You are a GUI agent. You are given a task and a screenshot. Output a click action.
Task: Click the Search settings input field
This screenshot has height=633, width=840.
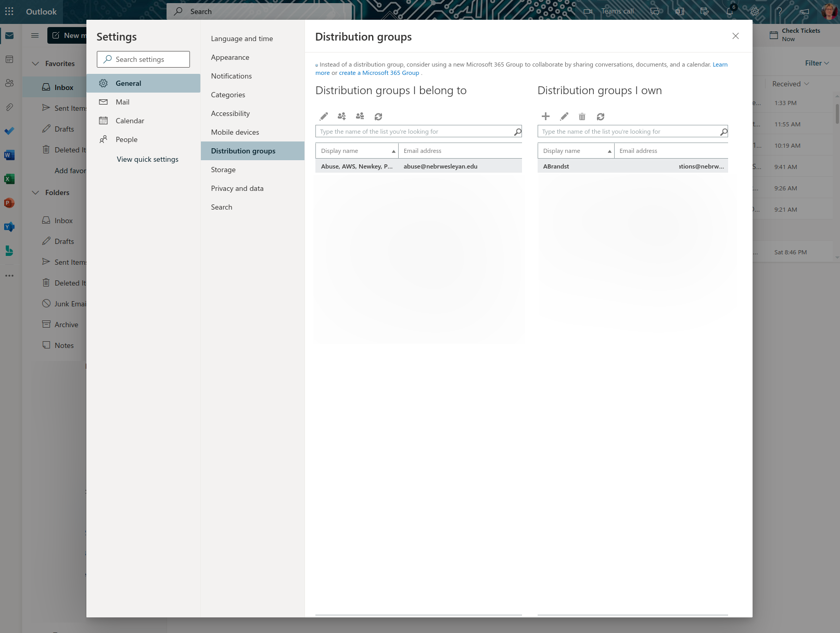tap(143, 59)
